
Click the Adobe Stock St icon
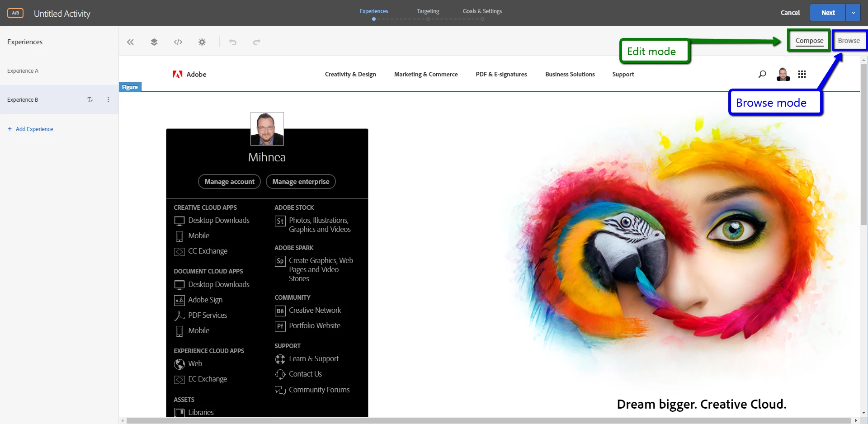(280, 221)
